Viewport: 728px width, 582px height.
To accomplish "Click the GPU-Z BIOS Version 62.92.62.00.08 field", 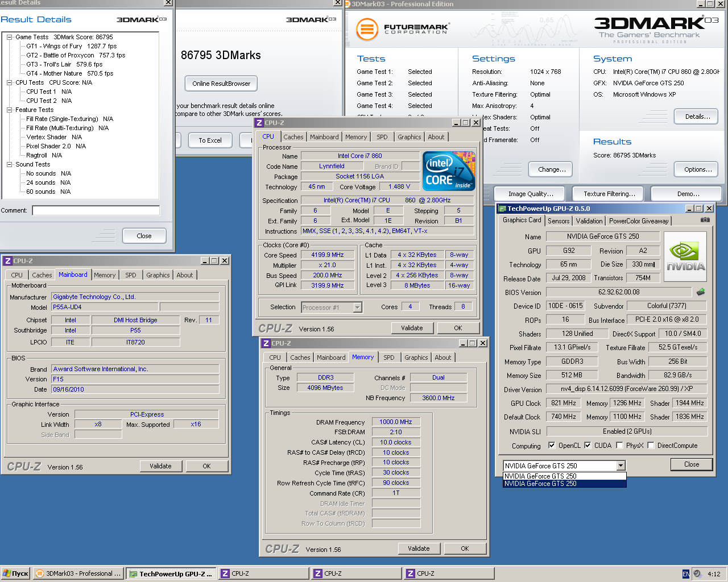I will pos(619,292).
